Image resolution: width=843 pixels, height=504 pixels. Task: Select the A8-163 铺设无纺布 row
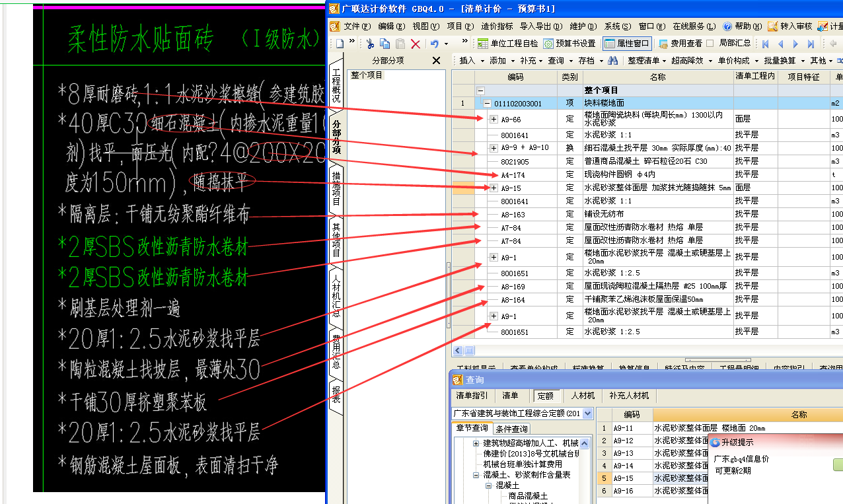click(647, 214)
